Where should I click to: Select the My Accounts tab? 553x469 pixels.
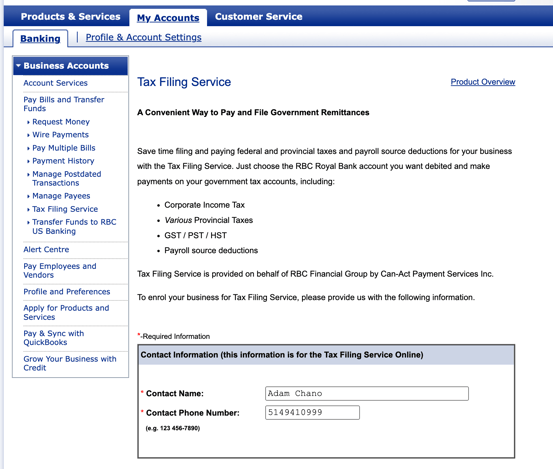[x=168, y=18]
